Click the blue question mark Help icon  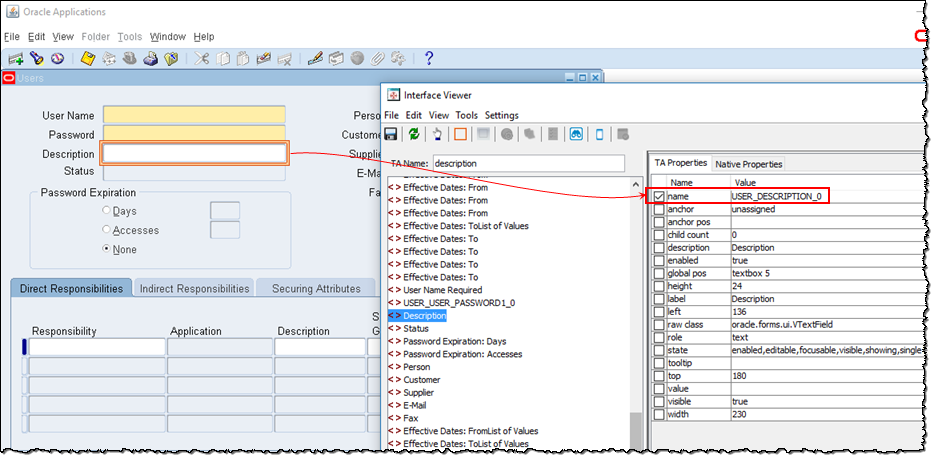[428, 58]
